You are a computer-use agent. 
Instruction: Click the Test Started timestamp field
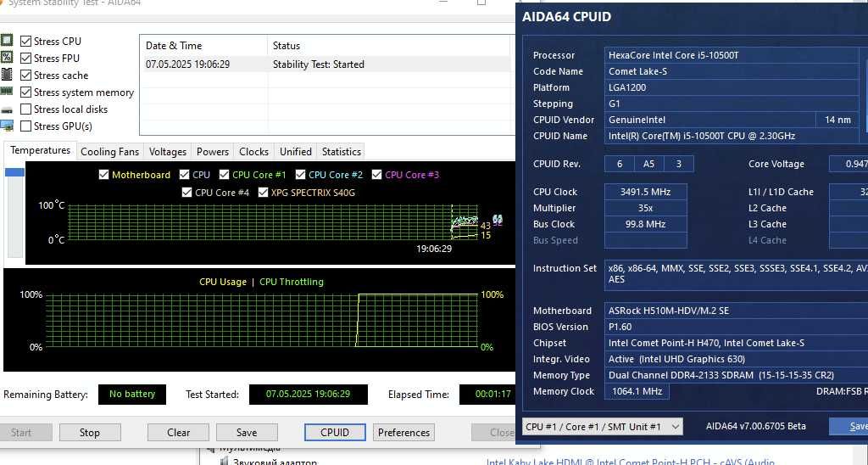tap(309, 394)
